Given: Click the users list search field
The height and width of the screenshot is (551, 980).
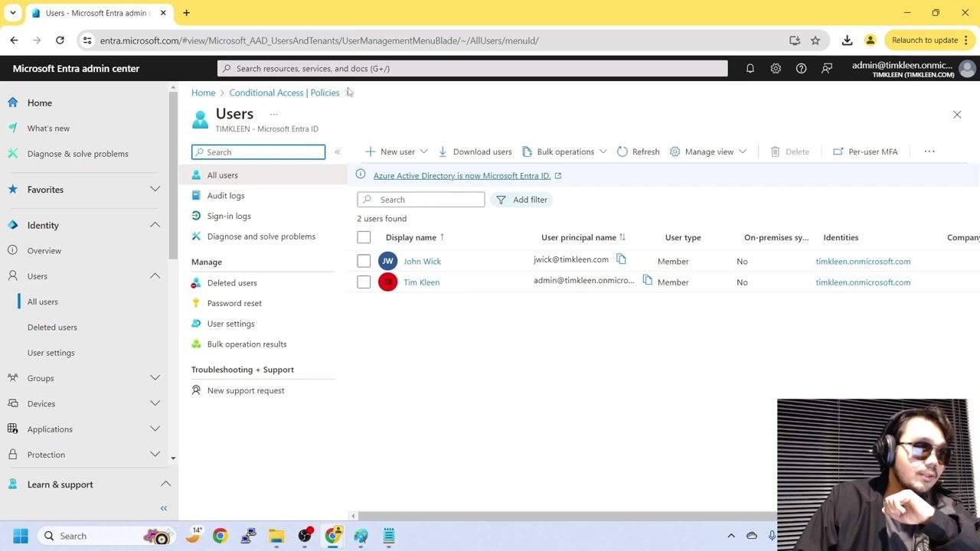Looking at the screenshot, I should tap(421, 200).
